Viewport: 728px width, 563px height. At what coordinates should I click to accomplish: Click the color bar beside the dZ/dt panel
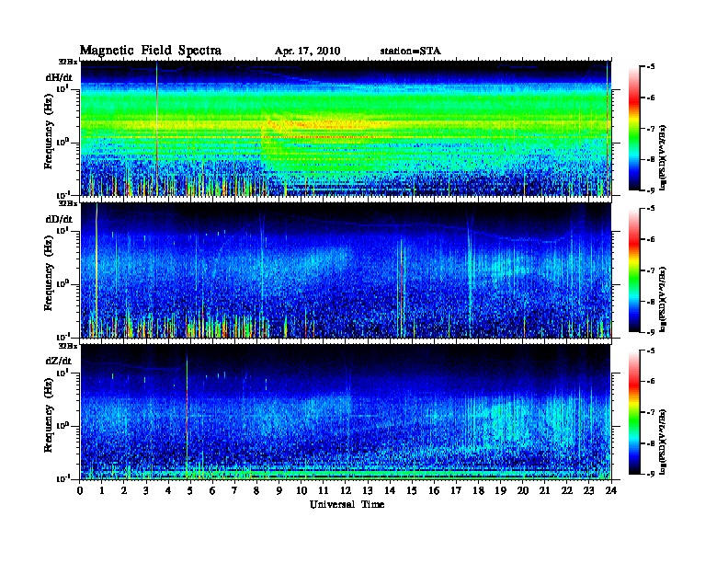click(633, 412)
